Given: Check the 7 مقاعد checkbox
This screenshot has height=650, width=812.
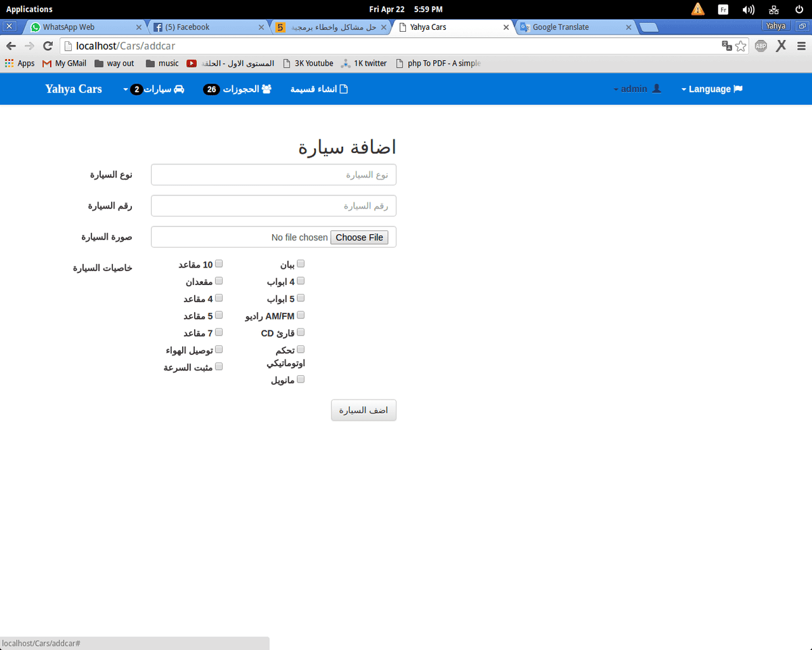Looking at the screenshot, I should click(x=219, y=332).
